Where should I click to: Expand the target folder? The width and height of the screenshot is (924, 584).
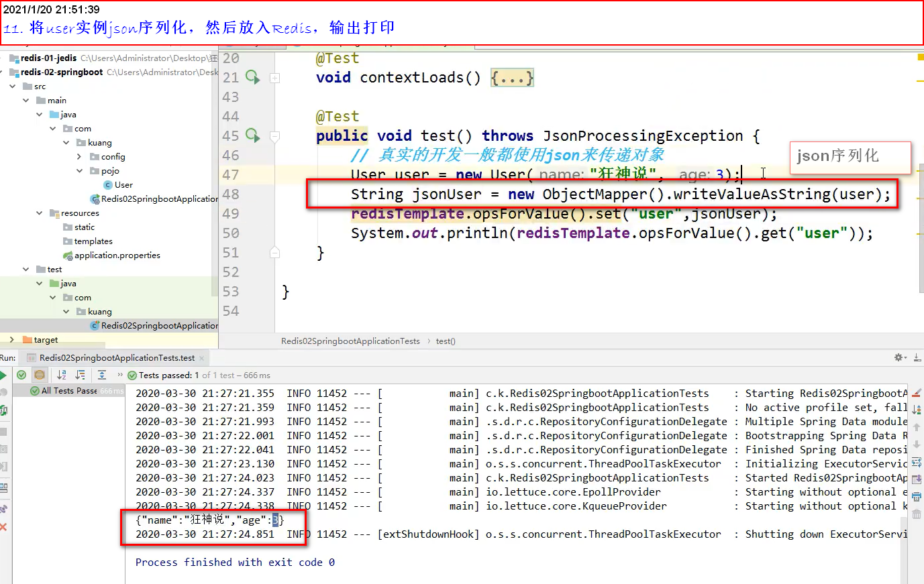click(12, 340)
